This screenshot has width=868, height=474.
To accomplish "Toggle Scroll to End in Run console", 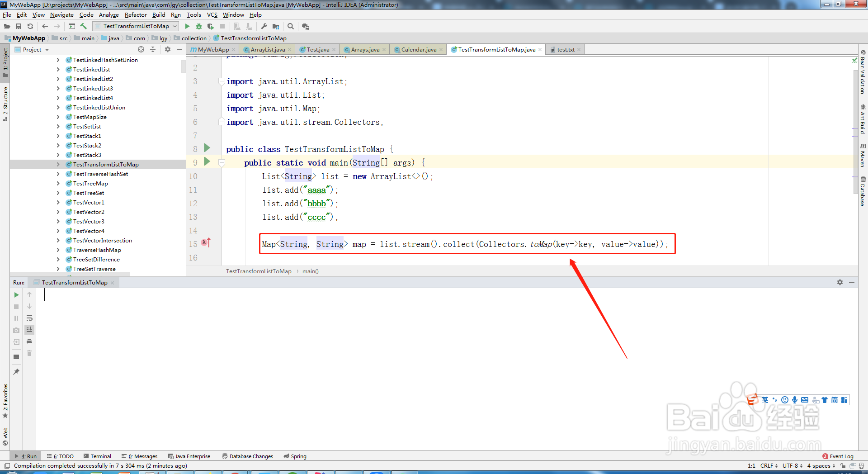I will [29, 330].
